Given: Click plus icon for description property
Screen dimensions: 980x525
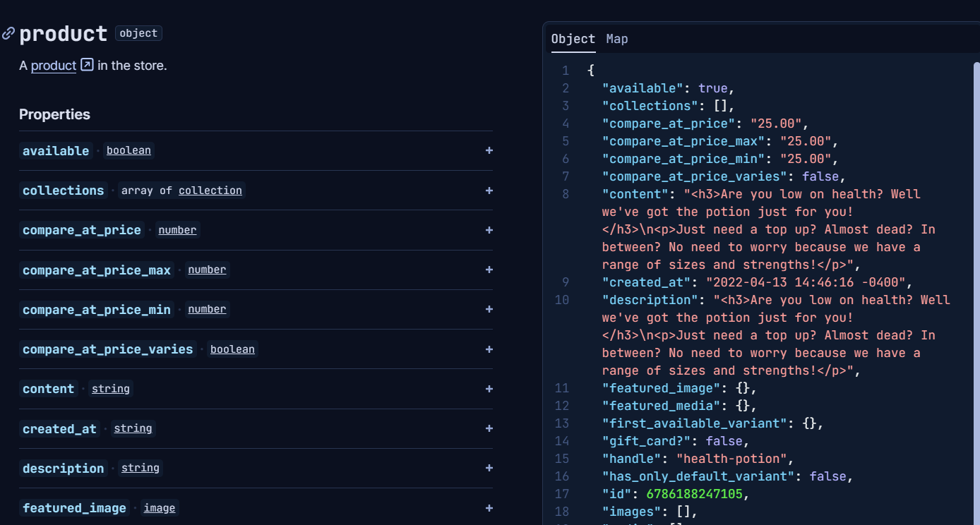Looking at the screenshot, I should click(489, 468).
